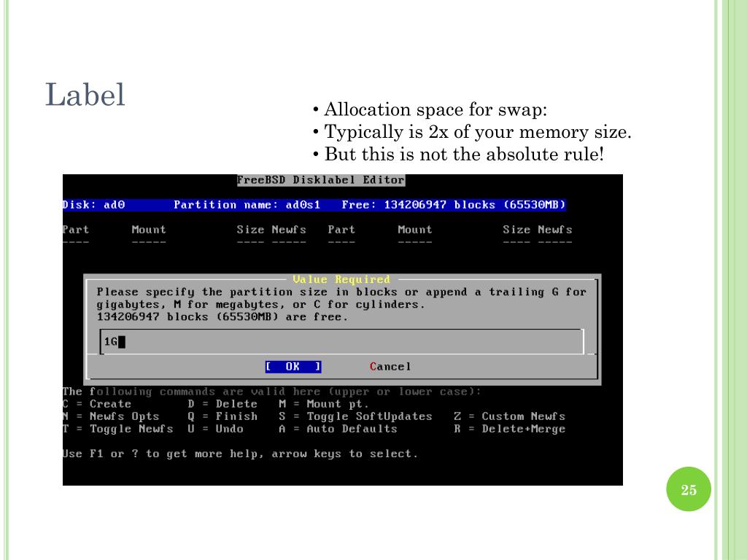
Task: Click "Partition name: ad0s1" text
Action: (x=247, y=205)
